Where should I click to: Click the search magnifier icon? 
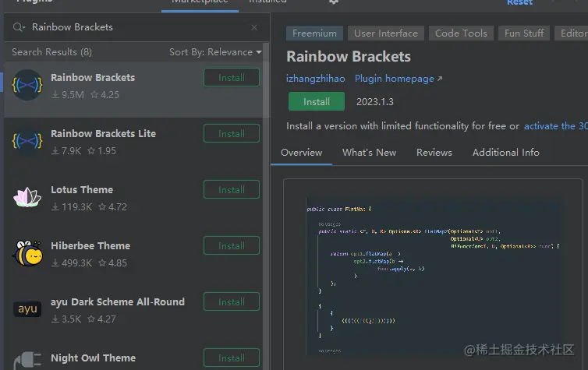tap(19, 27)
